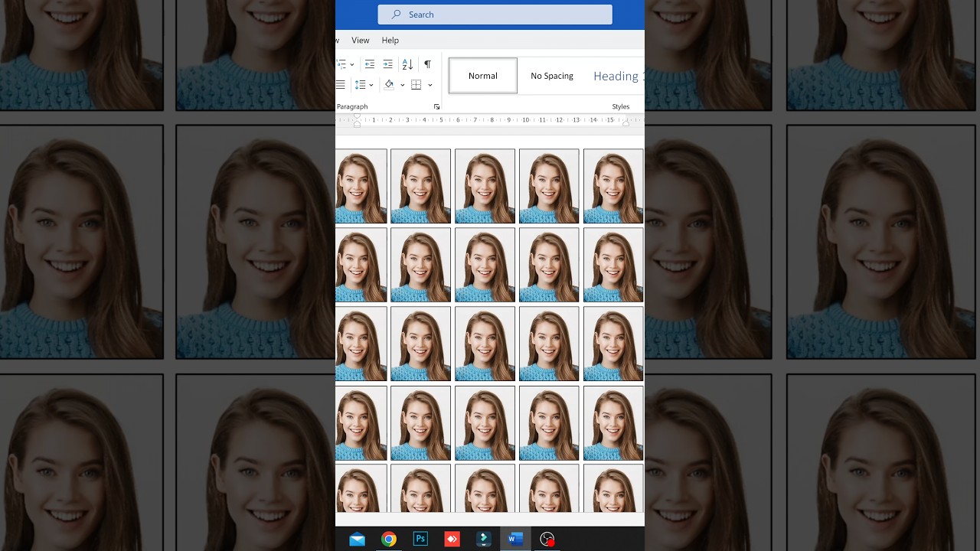Toggle Show/Hide paragraph marks (¶)
This screenshot has height=551, width=980.
click(x=427, y=64)
